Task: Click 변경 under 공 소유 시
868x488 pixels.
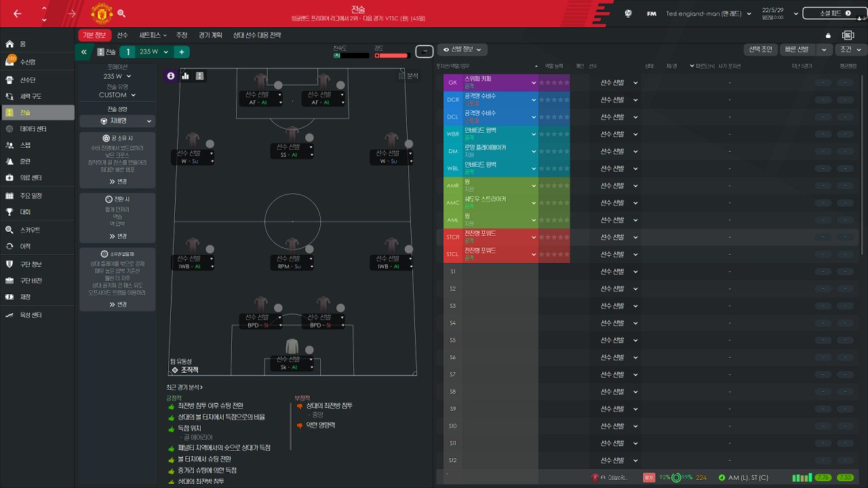Action: 117,182
